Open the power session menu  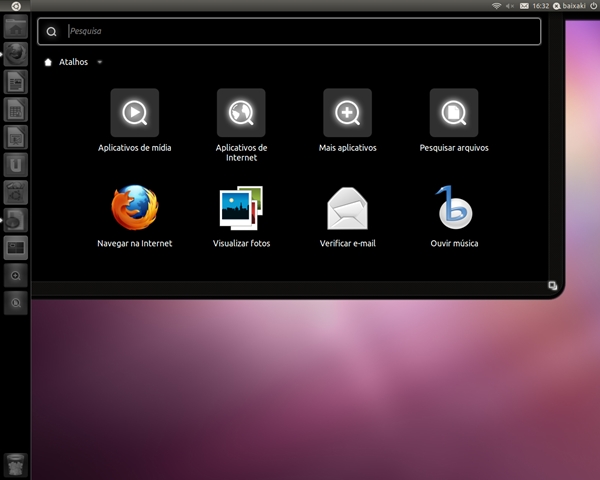(x=592, y=6)
